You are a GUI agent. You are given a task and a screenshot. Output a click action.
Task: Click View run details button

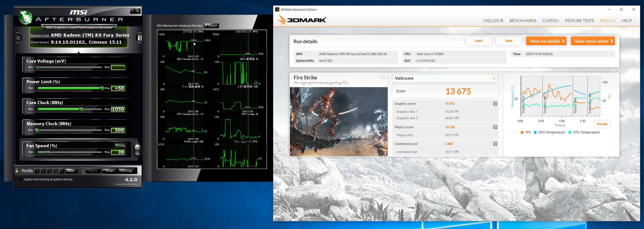(x=546, y=41)
